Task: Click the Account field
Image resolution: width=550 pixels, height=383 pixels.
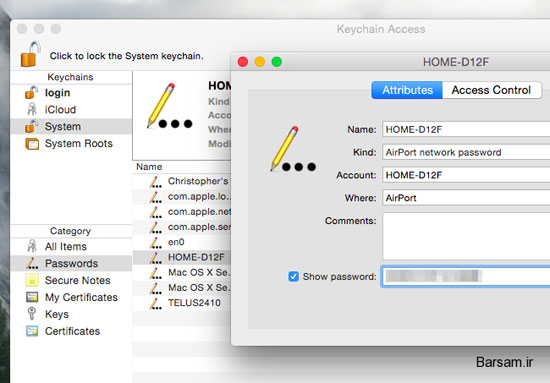Action: click(466, 175)
